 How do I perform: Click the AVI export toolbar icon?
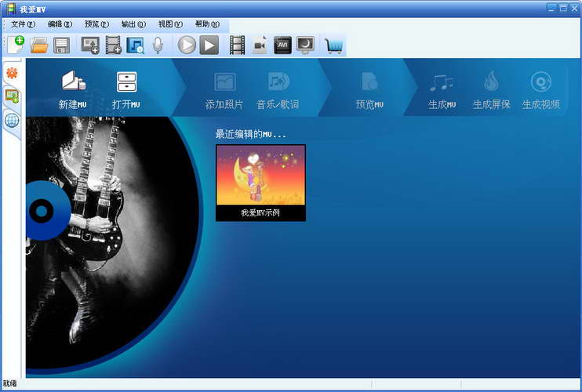(282, 45)
